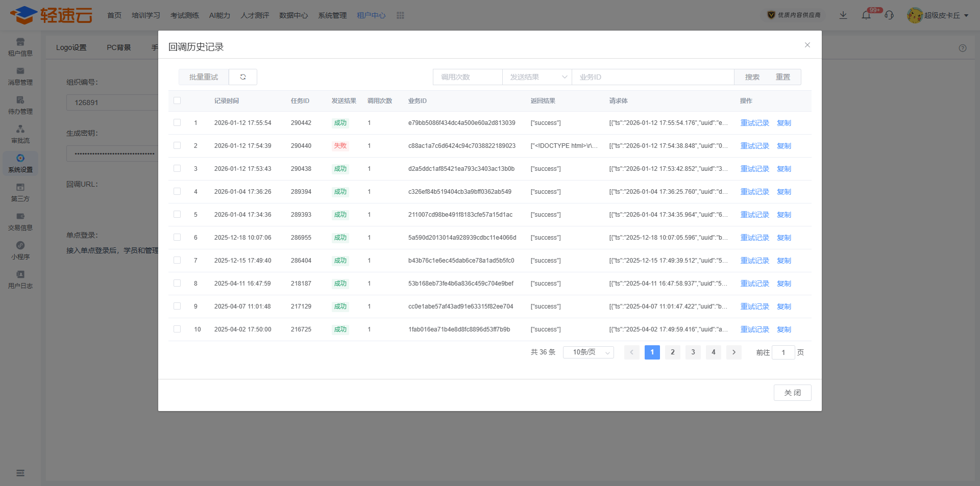This screenshot has width=980, height=486.
Task: Click the 业务ID search input field
Action: pos(653,77)
